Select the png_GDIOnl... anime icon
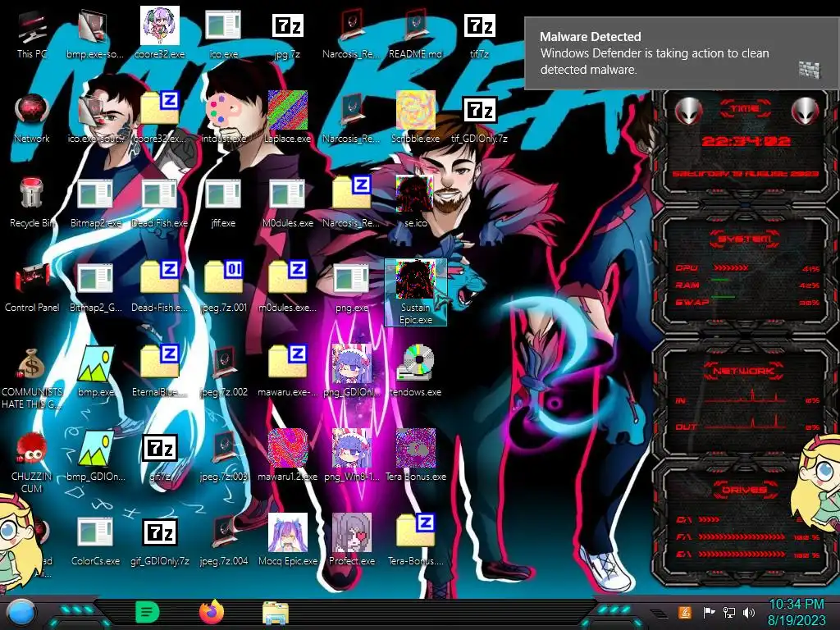This screenshot has height=630, width=840. 351,372
